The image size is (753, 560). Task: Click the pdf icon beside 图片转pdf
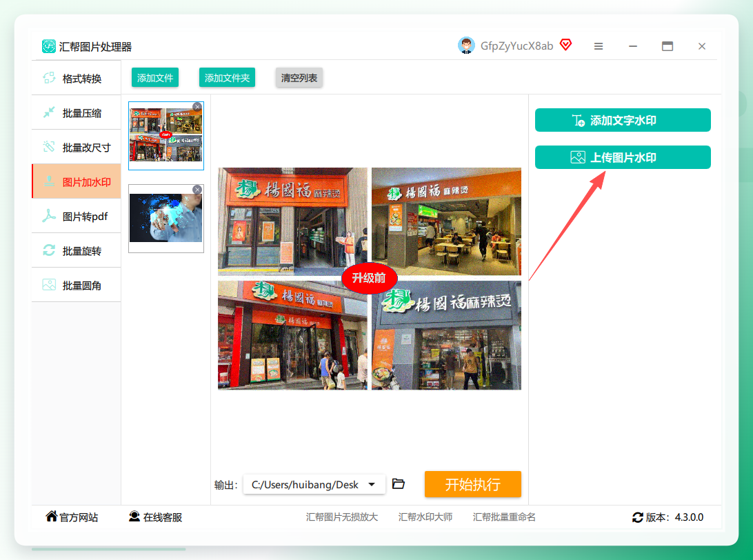tap(49, 216)
